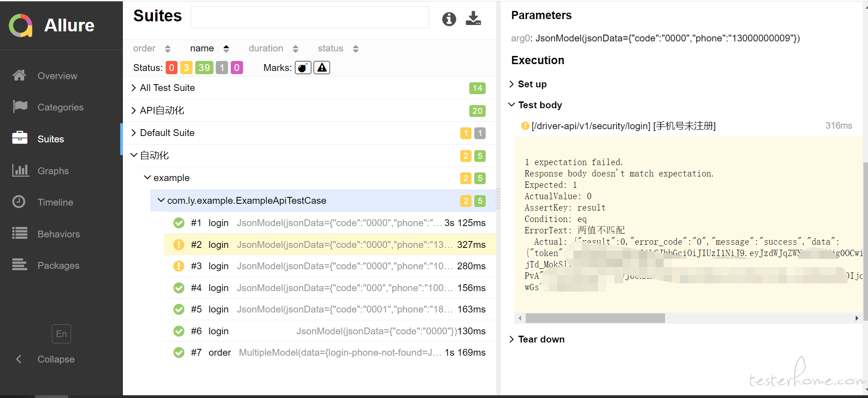Go to Categories menu item

[61, 107]
